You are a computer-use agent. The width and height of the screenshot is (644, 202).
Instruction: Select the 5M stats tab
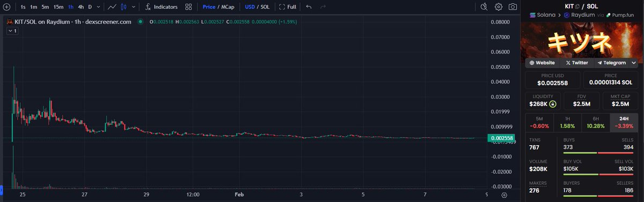coord(539,123)
